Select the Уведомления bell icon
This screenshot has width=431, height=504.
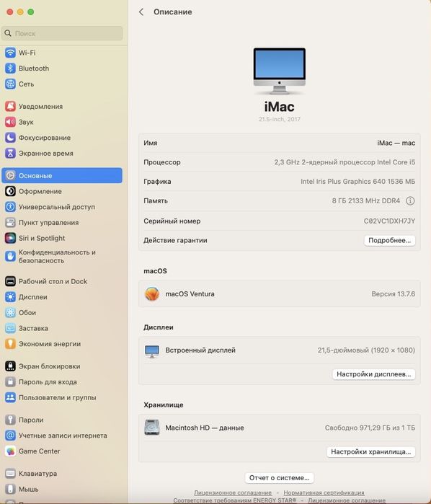click(x=10, y=107)
